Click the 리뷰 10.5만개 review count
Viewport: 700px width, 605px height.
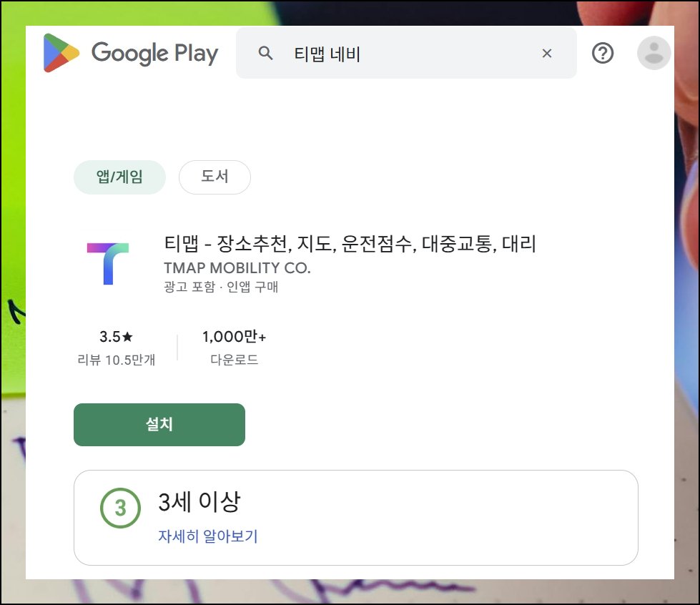[x=116, y=360]
